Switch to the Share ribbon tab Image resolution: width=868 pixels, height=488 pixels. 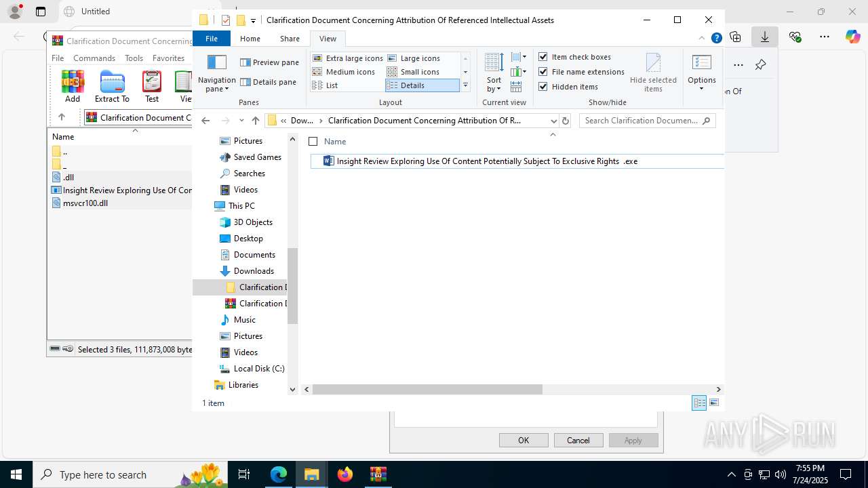pos(290,39)
